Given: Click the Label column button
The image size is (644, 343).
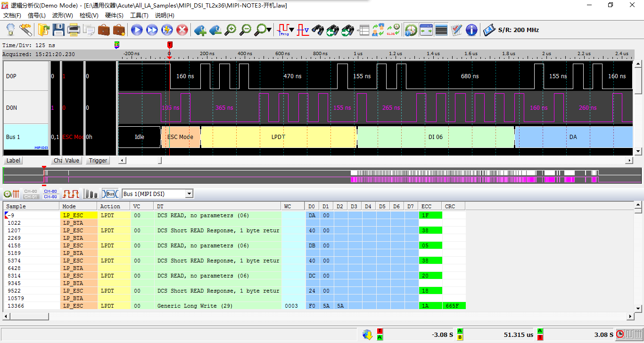Looking at the screenshot, I should 13,161.
